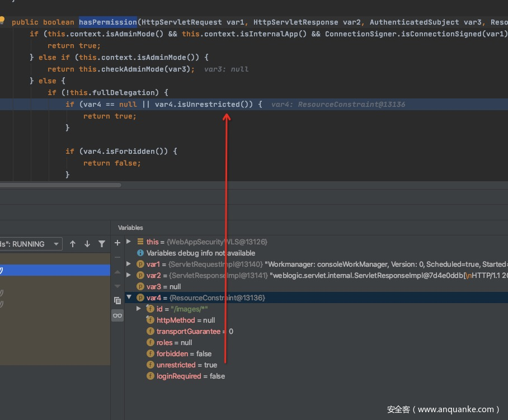Viewport: 508px width, 420px height.
Task: Click the hasPermission method name
Action: pos(107,22)
